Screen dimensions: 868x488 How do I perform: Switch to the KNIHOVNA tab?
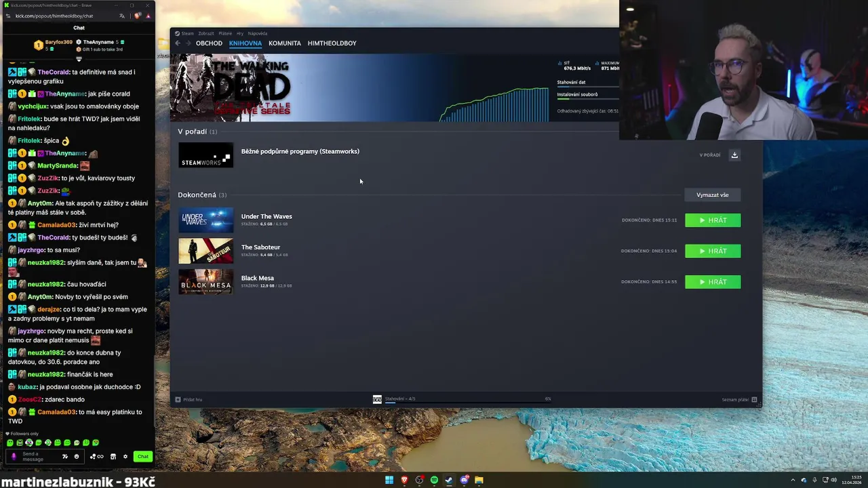[245, 43]
